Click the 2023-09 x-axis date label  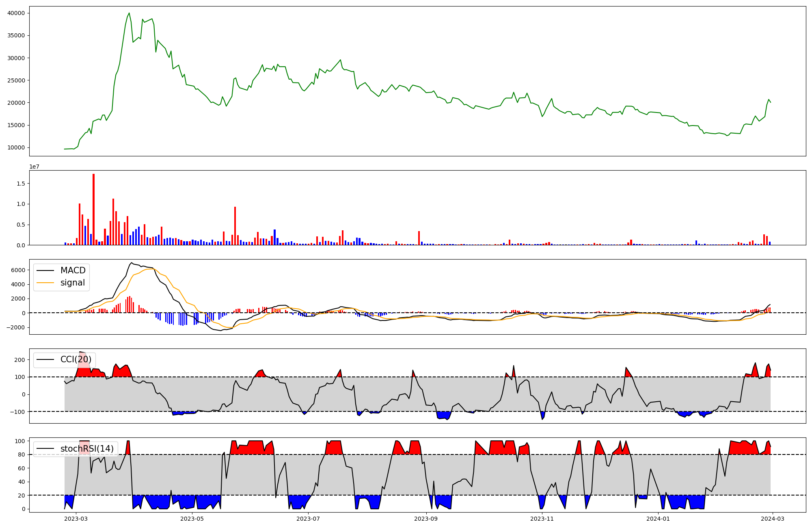(426, 519)
